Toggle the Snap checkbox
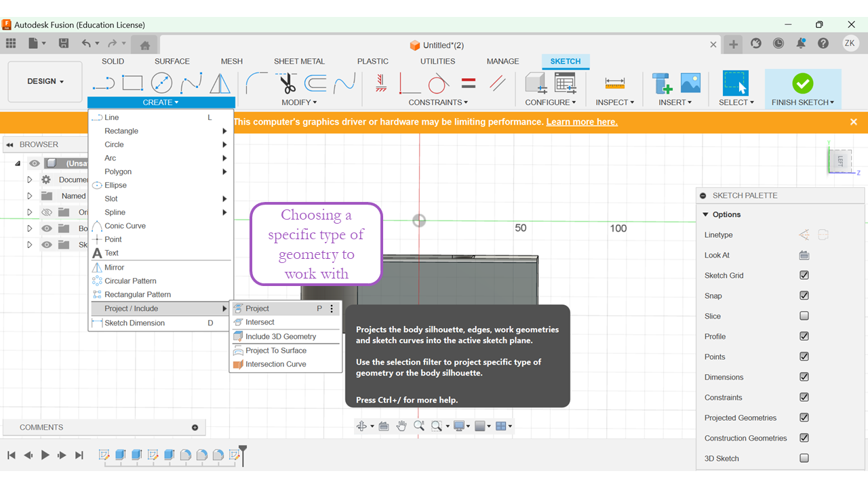The image size is (868, 488). [804, 296]
